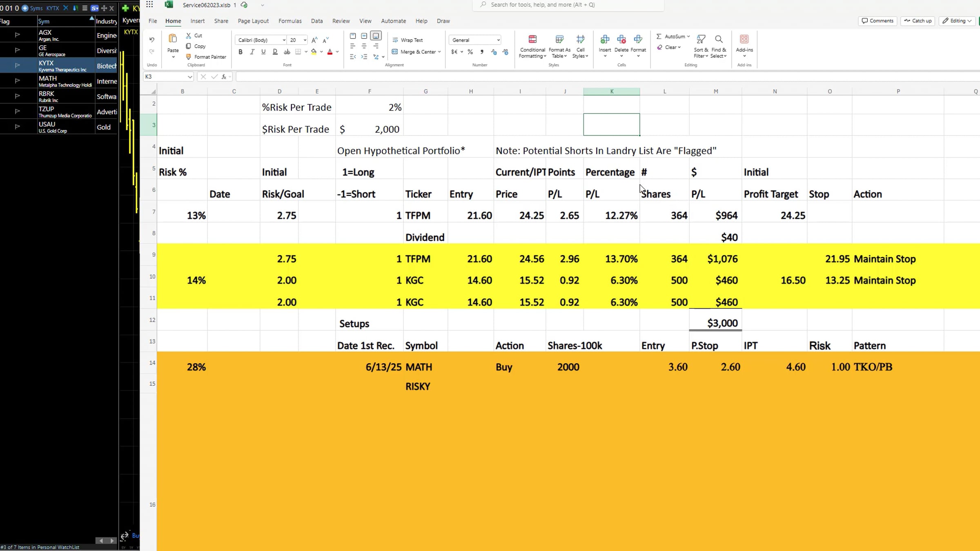This screenshot has height=551, width=980.
Task: Open the File menu
Action: pyautogui.click(x=153, y=21)
